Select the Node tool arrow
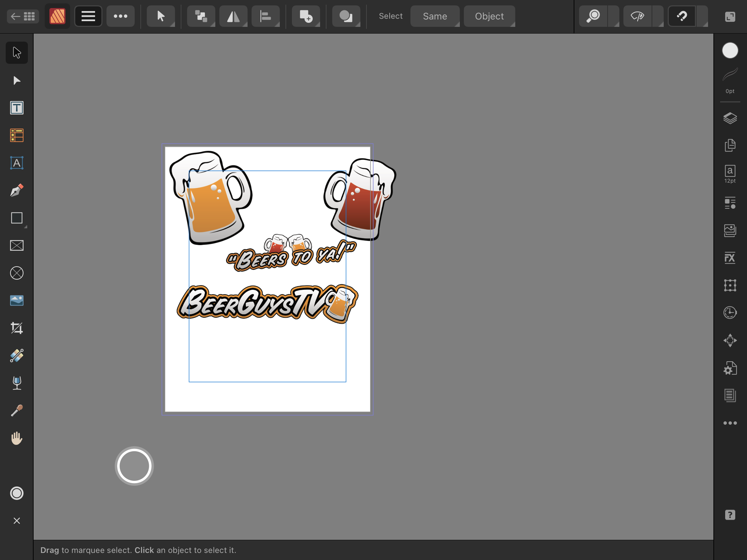 pyautogui.click(x=16, y=80)
